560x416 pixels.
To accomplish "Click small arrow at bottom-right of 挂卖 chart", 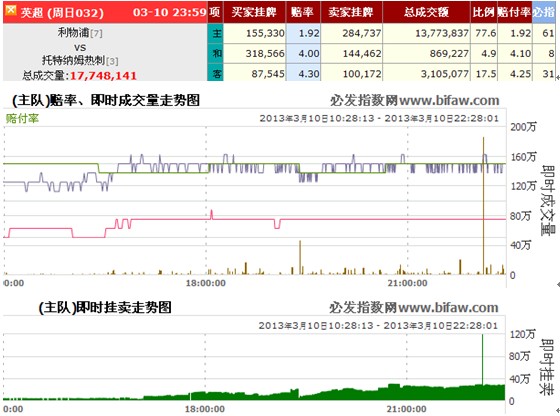I will pos(558,410).
